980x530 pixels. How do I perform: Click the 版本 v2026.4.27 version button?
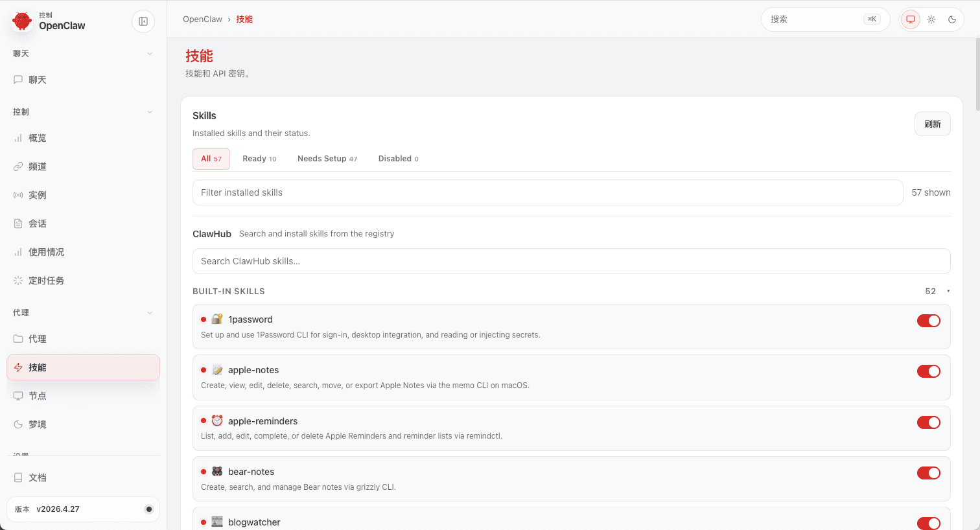click(x=83, y=509)
